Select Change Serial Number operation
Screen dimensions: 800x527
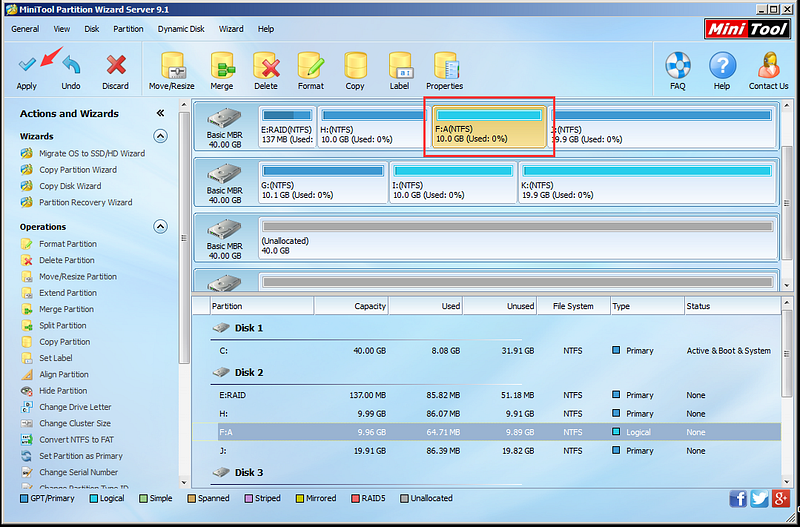pos(69,472)
